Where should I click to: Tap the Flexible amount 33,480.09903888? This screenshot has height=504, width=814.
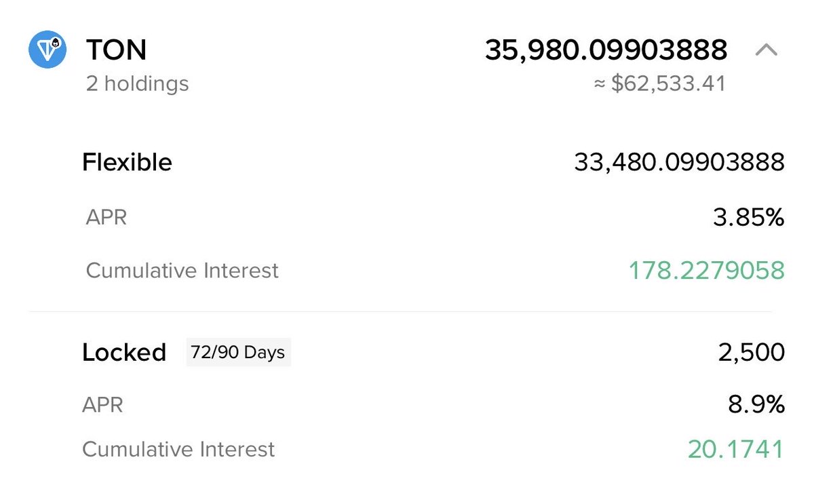coord(680,163)
